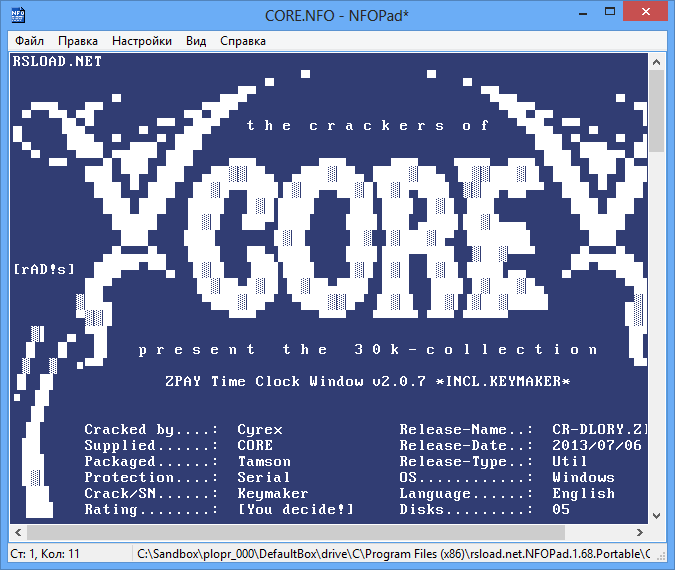The width and height of the screenshot is (675, 570).
Task: Click the horizontal scrollbar left arrow
Action: [18, 533]
